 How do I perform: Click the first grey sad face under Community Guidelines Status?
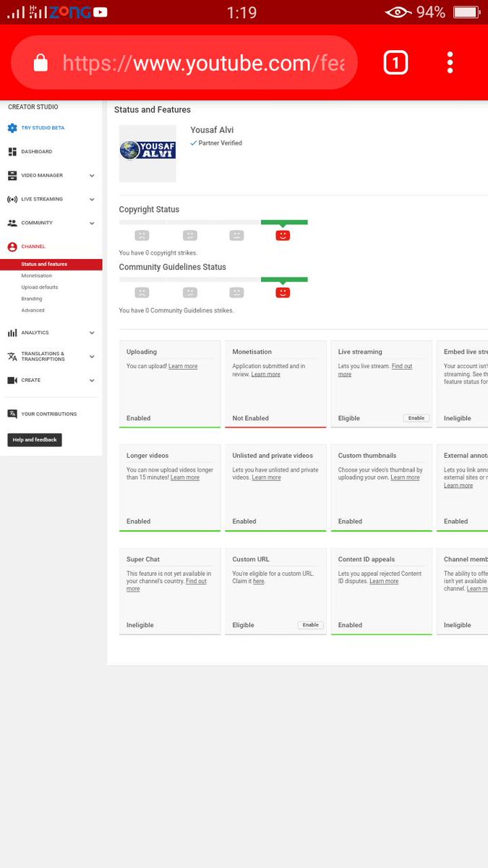(142, 292)
